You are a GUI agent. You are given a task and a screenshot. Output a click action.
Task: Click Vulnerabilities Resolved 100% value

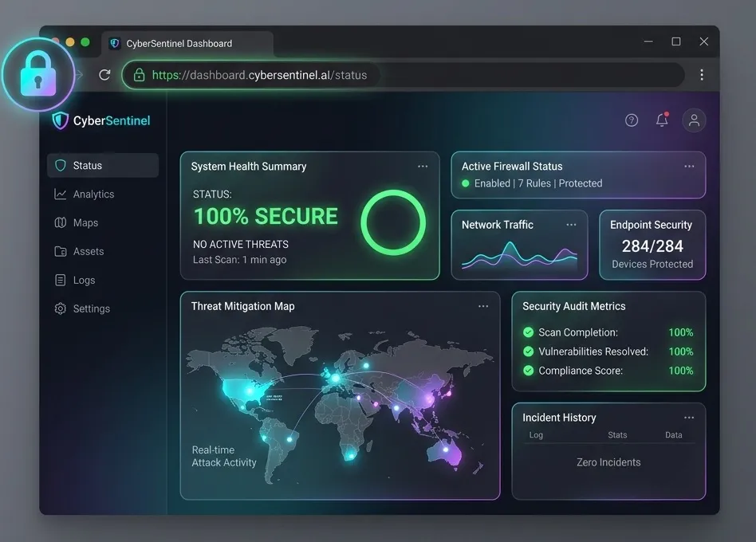tap(681, 352)
